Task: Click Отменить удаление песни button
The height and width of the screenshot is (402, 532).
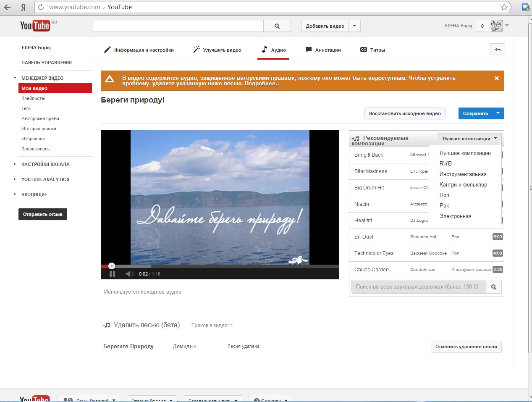Action: pyautogui.click(x=466, y=347)
